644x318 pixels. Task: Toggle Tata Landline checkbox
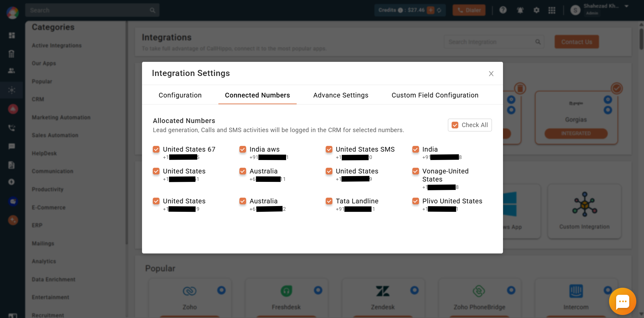[x=329, y=201]
